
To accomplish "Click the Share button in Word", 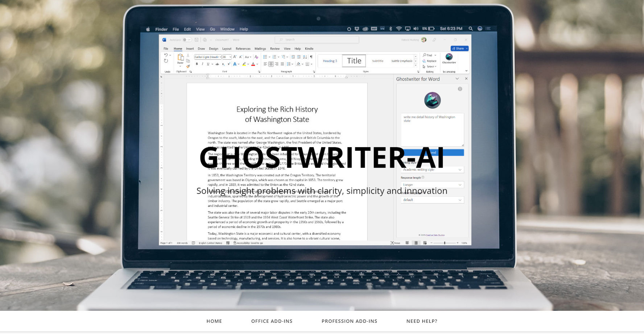I will (459, 49).
